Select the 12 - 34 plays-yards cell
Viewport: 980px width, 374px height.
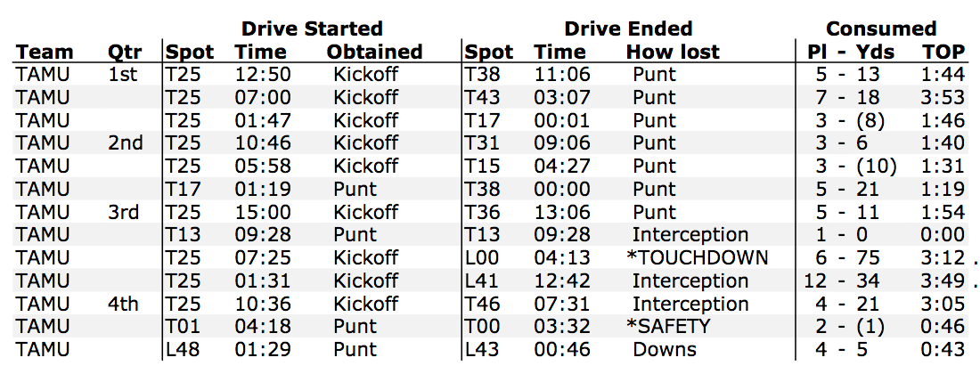[x=843, y=280]
